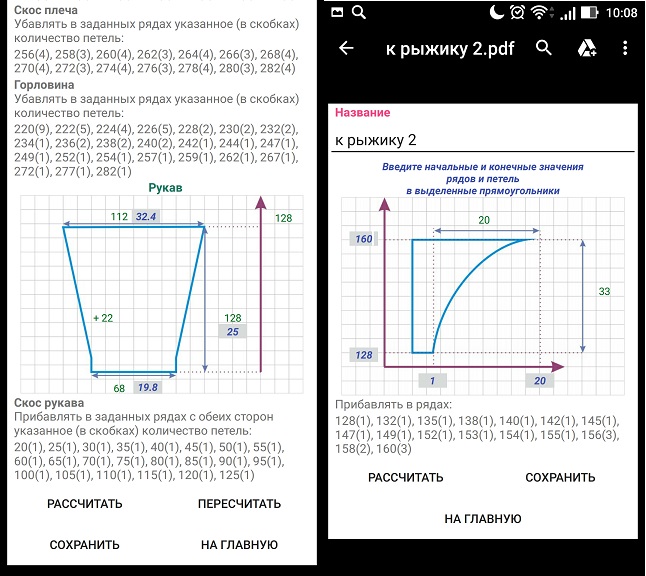Tap the Wi-Fi icon in the status bar

[541, 13]
